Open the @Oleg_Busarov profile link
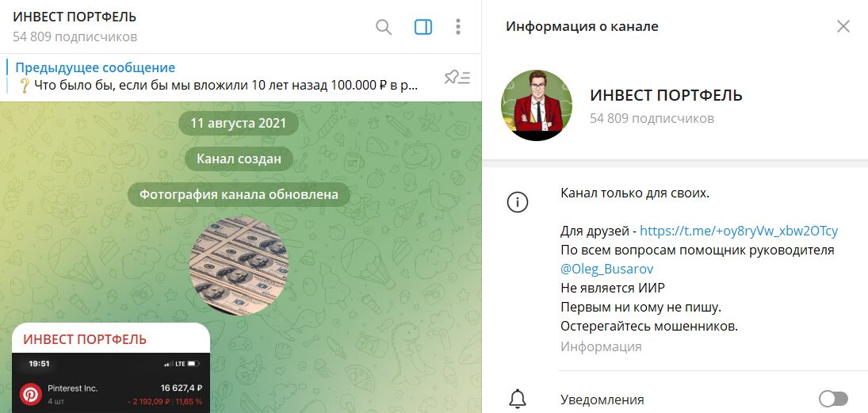 tap(606, 269)
